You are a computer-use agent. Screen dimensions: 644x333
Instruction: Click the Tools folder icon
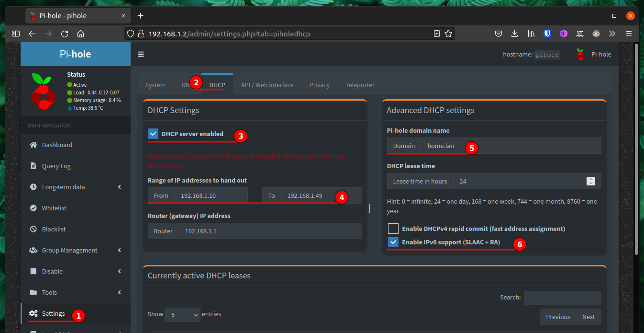[x=33, y=292]
